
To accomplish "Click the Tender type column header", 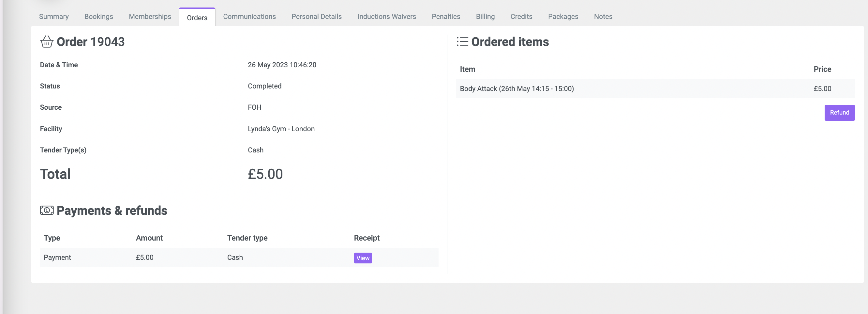I will tap(247, 238).
